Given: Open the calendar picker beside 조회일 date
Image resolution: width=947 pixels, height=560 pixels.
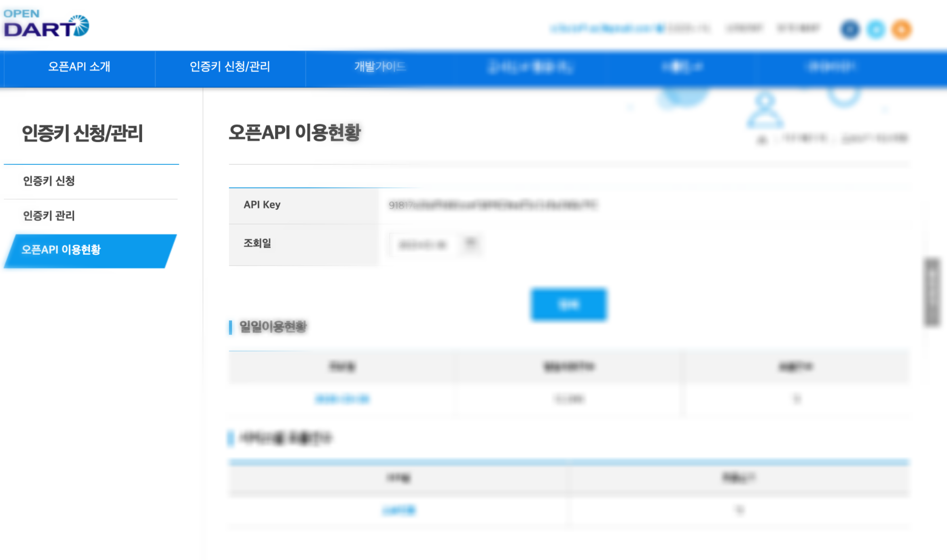Looking at the screenshot, I should 471,243.
